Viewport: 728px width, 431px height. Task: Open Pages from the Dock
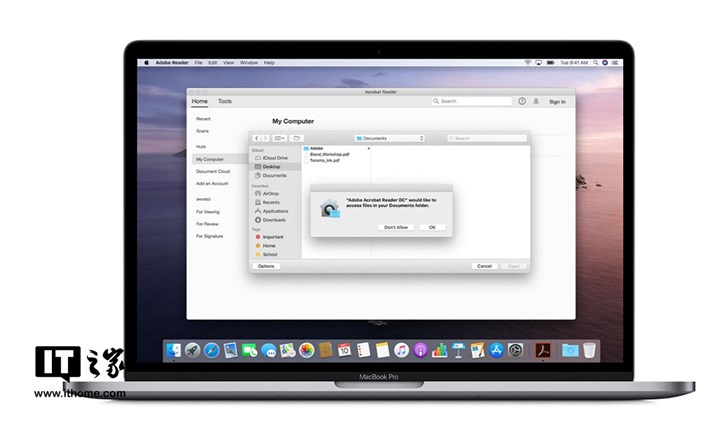pyautogui.click(x=477, y=350)
